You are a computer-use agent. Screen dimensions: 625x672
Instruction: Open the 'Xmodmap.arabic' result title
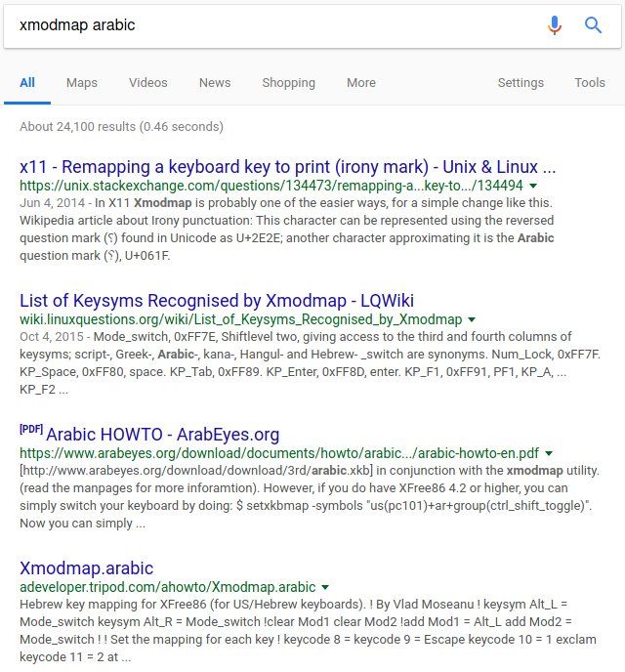point(87,568)
